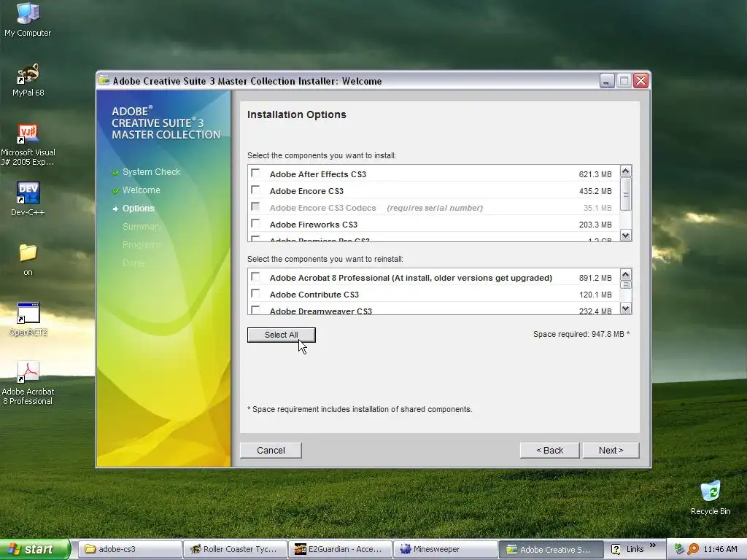Click the install list scrollbar thumb
The height and width of the screenshot is (560, 747).
pos(626,194)
